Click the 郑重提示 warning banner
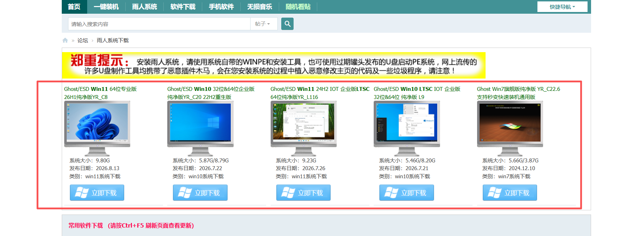This screenshot has width=644, height=236. [273, 66]
